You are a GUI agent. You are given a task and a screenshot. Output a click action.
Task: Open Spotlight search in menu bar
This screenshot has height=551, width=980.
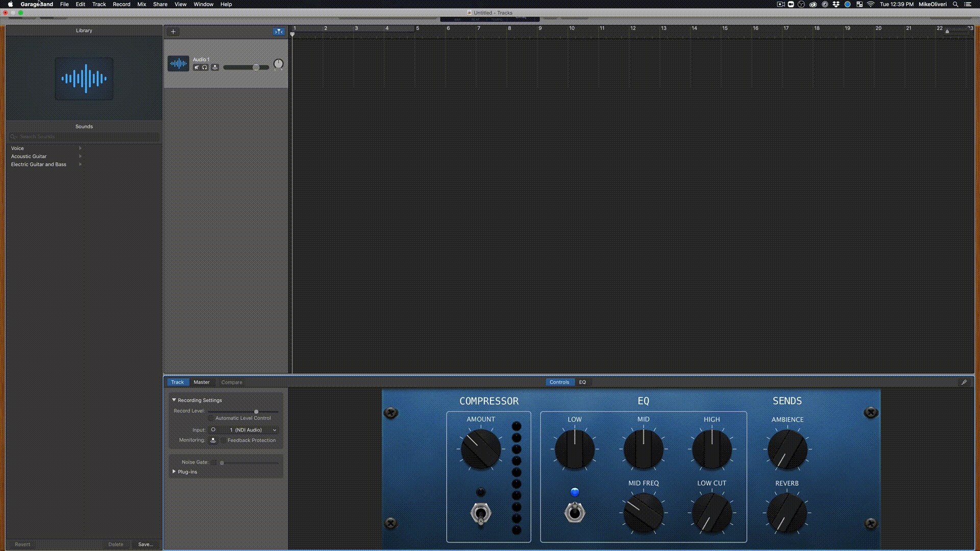click(x=955, y=4)
